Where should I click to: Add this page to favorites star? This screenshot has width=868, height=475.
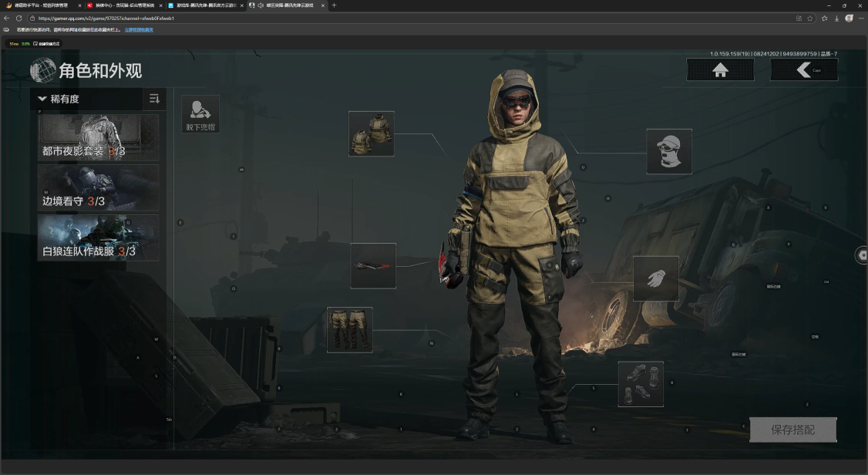(x=810, y=19)
